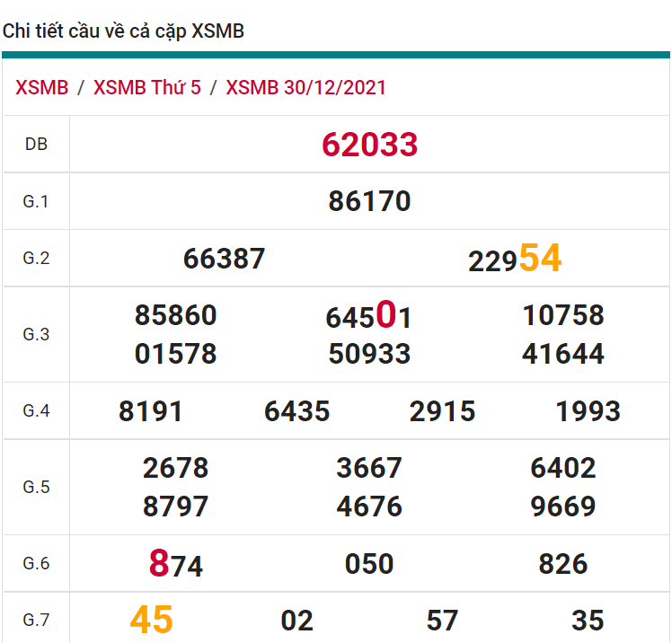Click the heading Chi tiết cầu về cả cặp XSMB
Screen dimensions: 672x643
(x=123, y=31)
